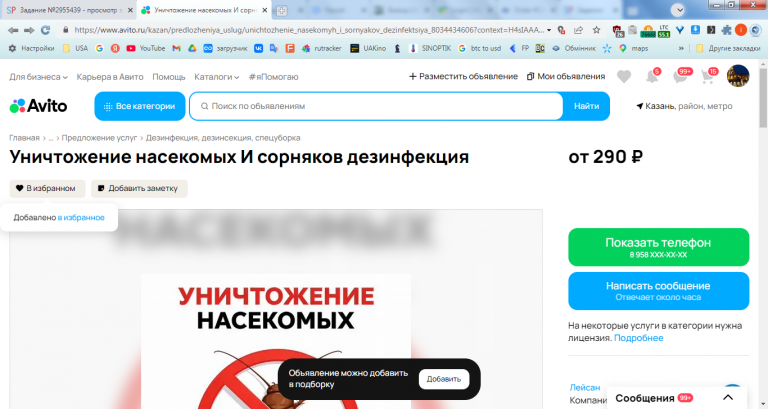768x409 pixels.
Task: Open the LTC price extension
Action: (x=664, y=31)
